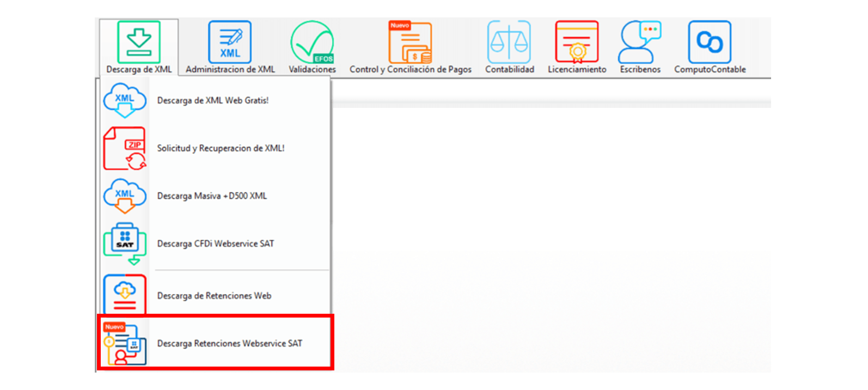
Task: Click the Escribenos label text
Action: coord(640,70)
